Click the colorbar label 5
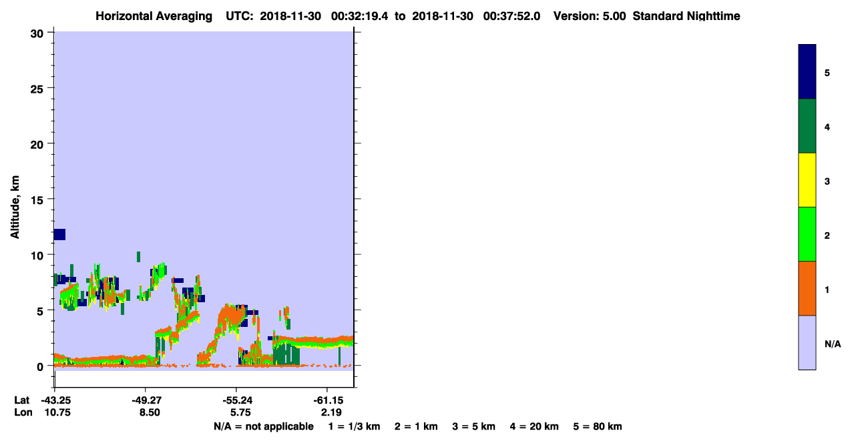 [827, 72]
